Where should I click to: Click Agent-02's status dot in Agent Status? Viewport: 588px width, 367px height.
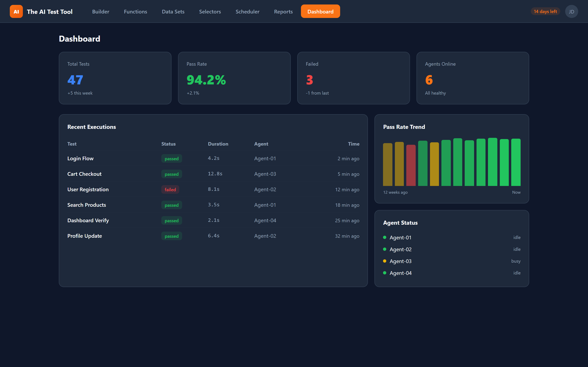tap(385, 249)
